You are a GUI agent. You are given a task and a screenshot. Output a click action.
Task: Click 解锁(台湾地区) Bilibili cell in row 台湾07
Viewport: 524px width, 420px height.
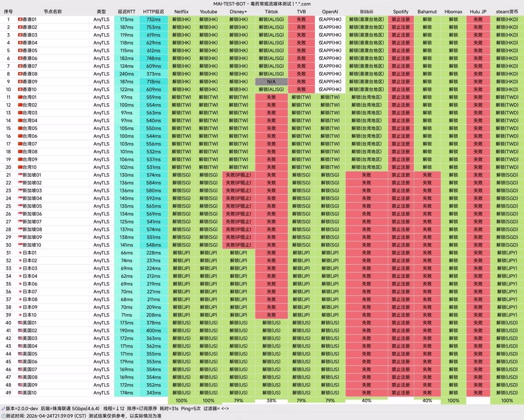pyautogui.click(x=366, y=144)
